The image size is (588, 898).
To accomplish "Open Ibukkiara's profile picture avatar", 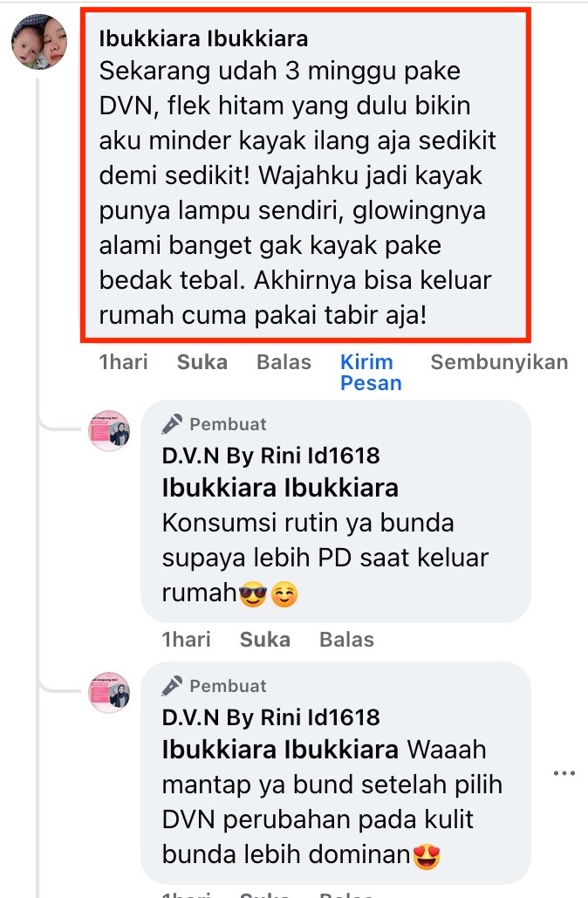I will (x=39, y=41).
